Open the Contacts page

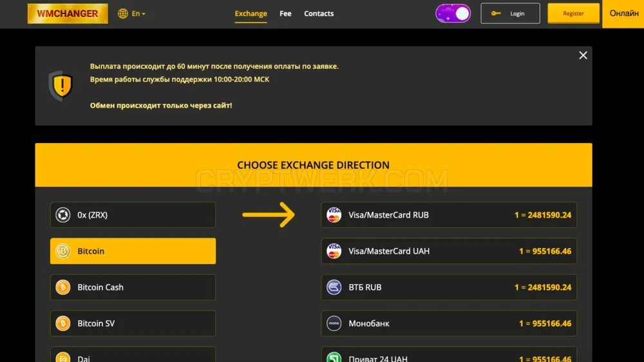click(319, 14)
